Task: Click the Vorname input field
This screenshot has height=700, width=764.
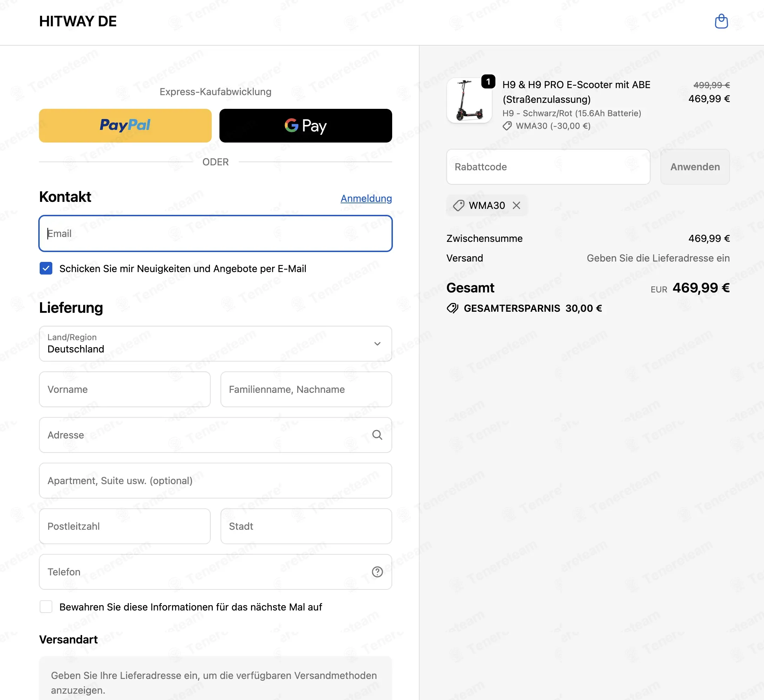Action: [125, 389]
